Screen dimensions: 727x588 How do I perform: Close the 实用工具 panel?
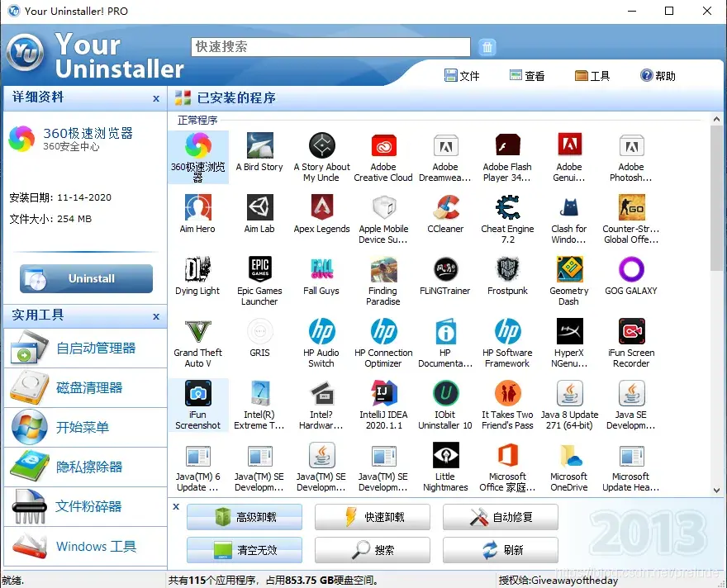click(156, 316)
